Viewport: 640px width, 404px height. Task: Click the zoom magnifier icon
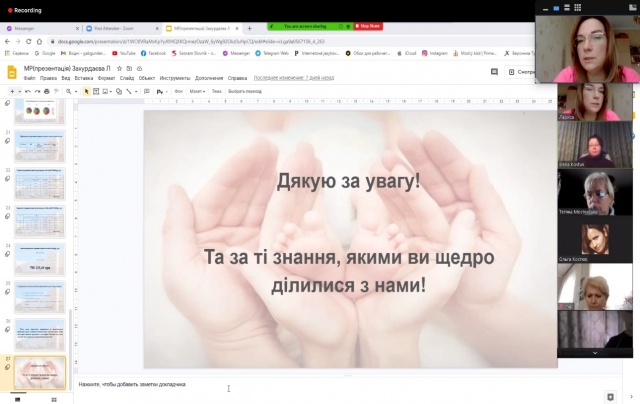tap(69, 91)
